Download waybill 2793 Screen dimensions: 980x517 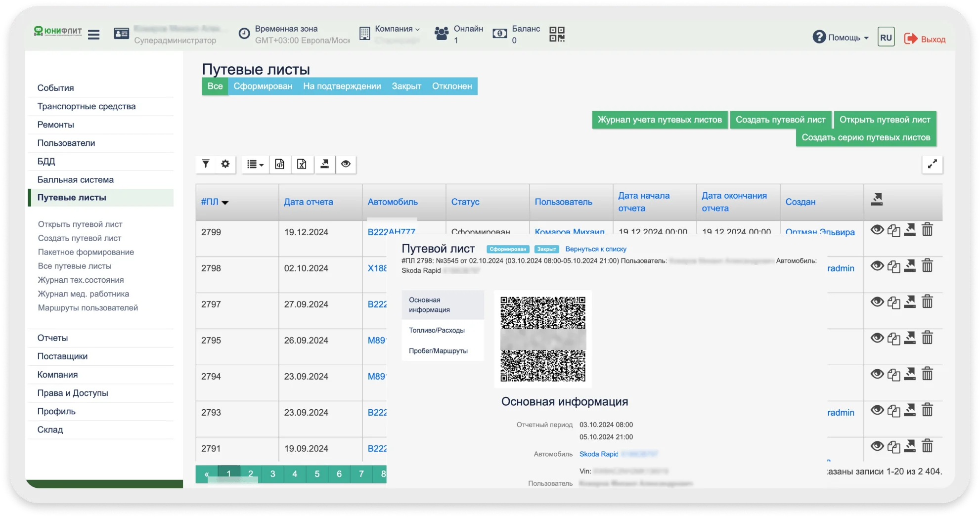click(910, 410)
